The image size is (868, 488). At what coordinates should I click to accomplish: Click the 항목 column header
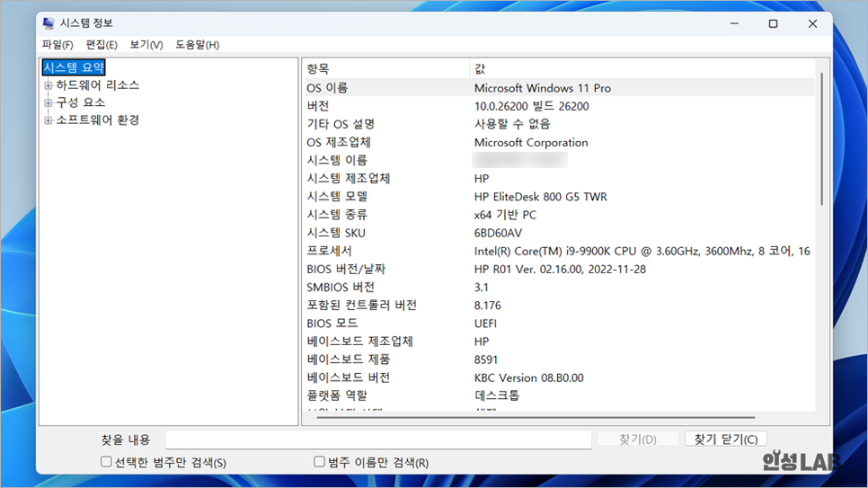(386, 68)
